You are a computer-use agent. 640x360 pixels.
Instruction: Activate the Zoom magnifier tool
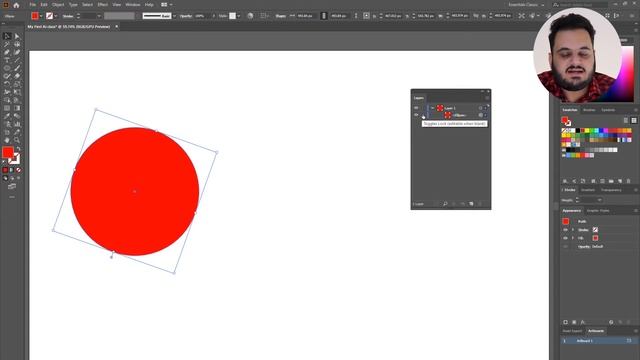[17, 140]
